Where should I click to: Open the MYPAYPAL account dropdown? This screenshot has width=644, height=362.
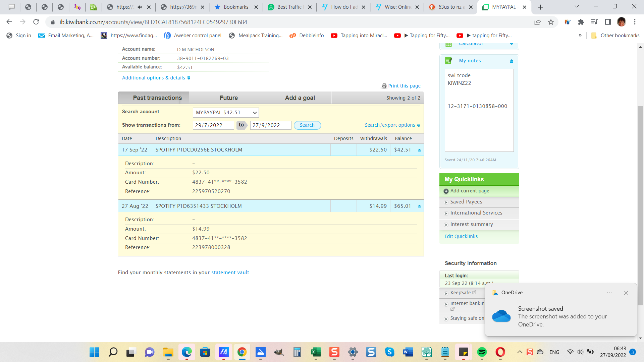(226, 113)
